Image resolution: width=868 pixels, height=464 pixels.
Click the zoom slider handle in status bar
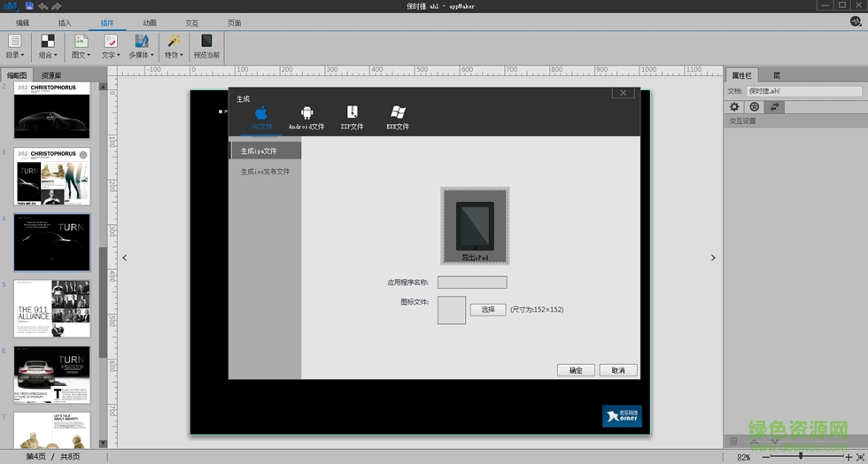pos(801,456)
